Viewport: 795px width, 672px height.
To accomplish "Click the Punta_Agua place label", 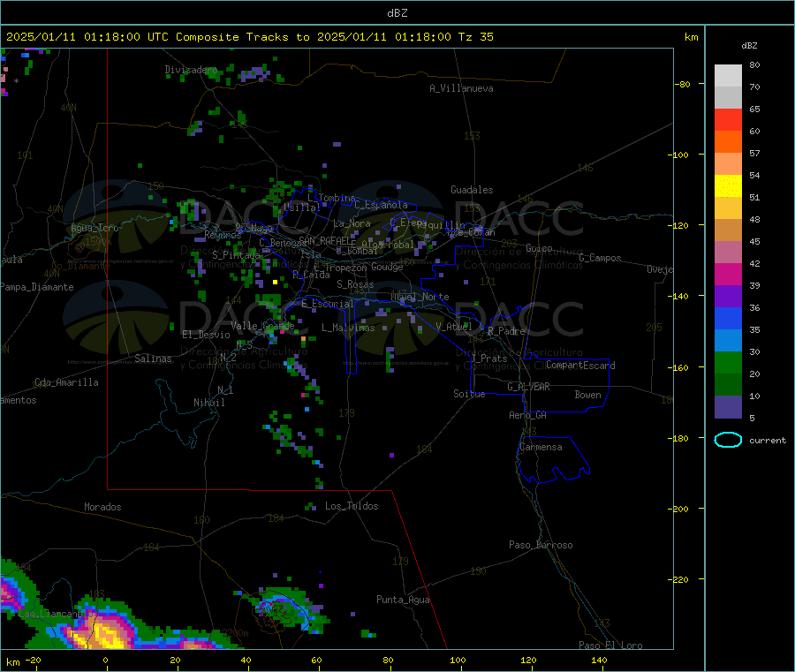I will 403,600.
